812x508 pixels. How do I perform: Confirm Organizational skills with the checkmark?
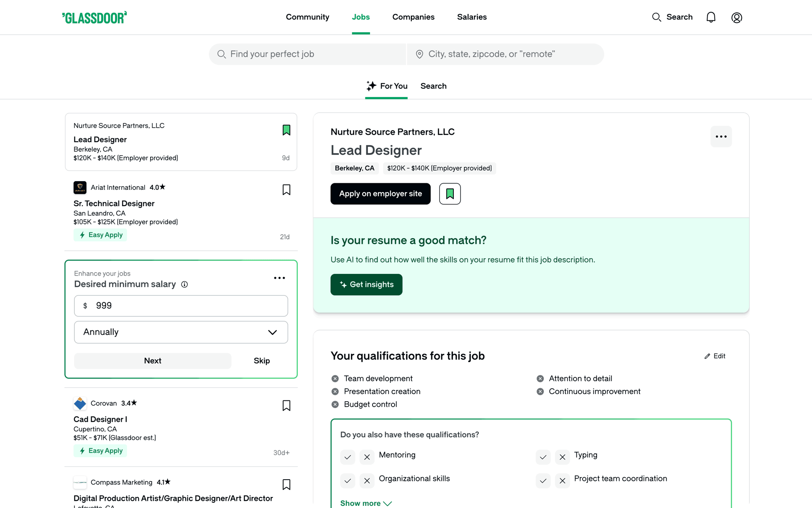(x=348, y=481)
